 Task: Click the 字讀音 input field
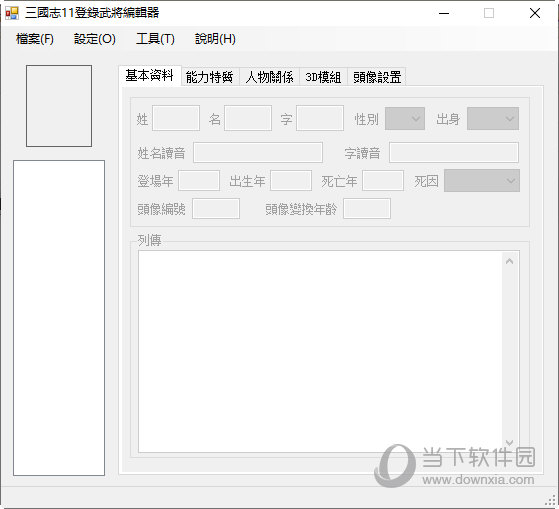[x=453, y=153]
